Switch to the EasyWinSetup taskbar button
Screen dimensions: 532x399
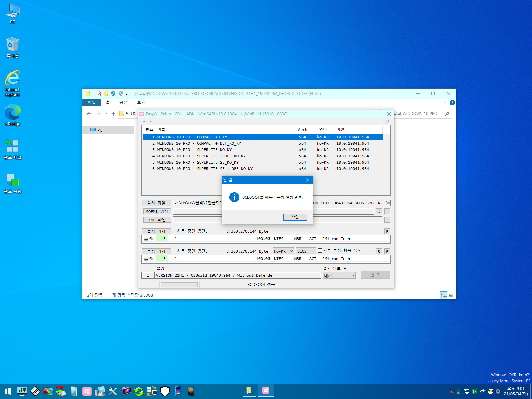(x=266, y=391)
